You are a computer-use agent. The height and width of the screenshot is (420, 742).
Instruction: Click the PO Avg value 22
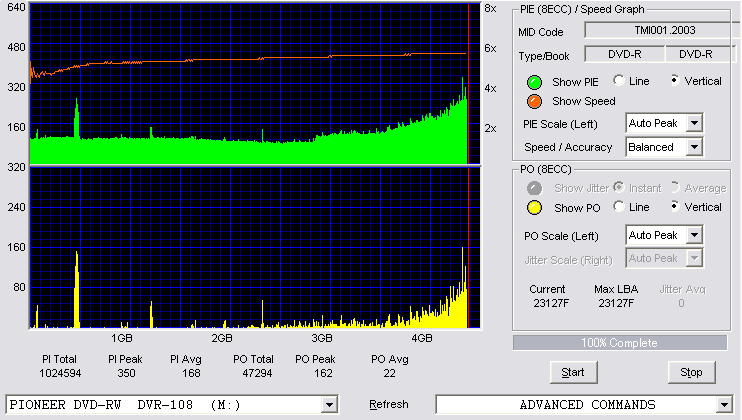point(389,374)
